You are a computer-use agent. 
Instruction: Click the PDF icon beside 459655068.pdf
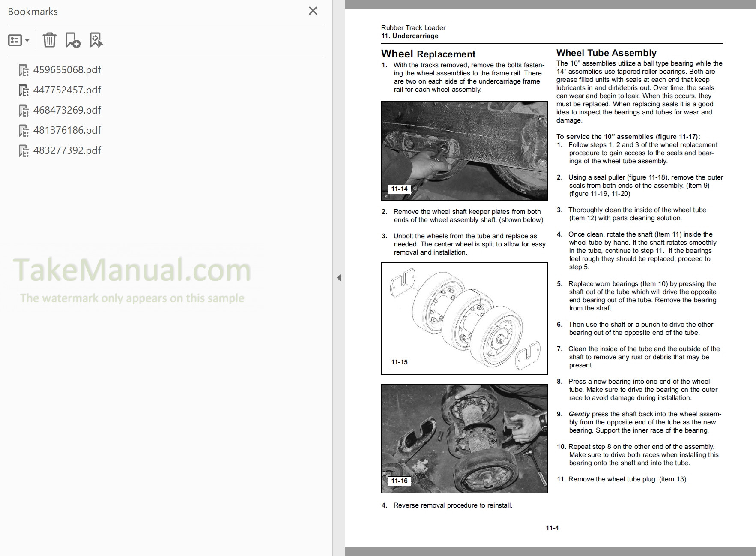pos(24,69)
